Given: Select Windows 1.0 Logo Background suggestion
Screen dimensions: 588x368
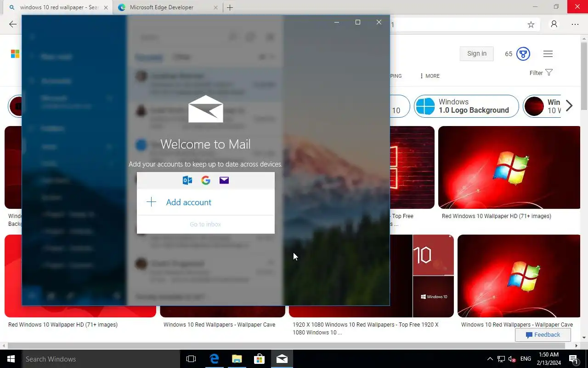Looking at the screenshot, I should tap(466, 106).
